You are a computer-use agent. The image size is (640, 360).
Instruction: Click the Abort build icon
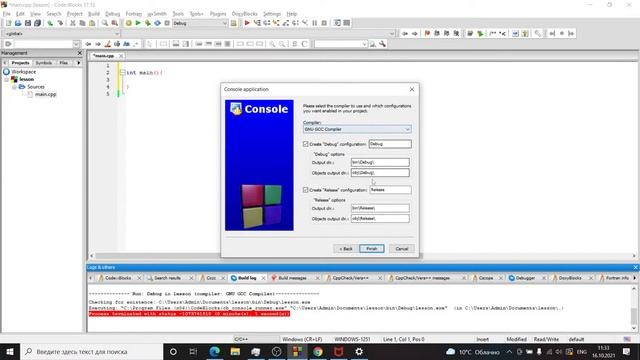click(167, 23)
